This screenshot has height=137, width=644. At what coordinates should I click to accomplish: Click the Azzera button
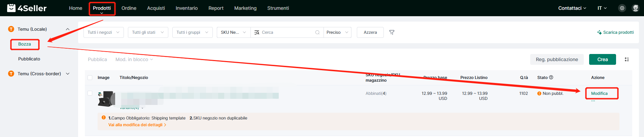(370, 32)
